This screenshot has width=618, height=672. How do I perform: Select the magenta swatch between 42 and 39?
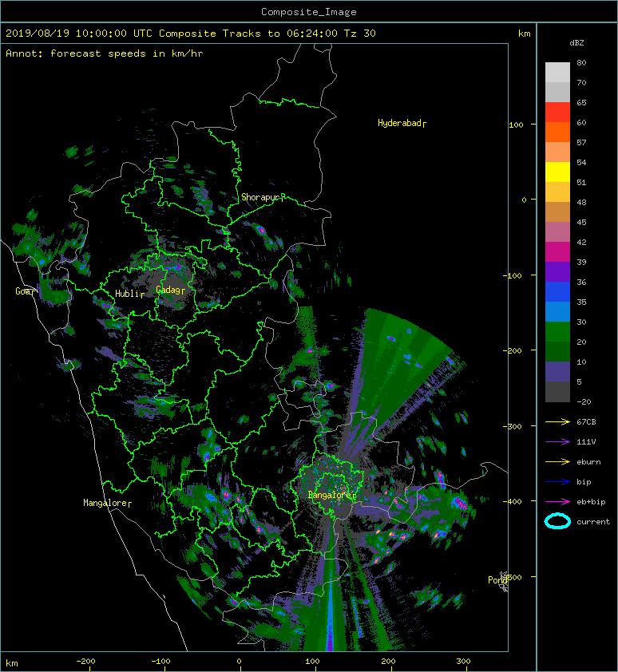[557, 251]
